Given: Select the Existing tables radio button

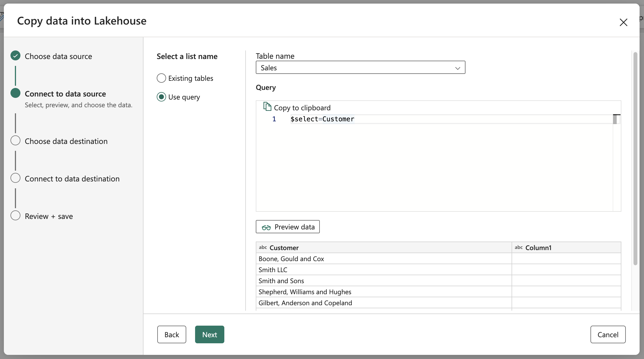Looking at the screenshot, I should pos(161,77).
